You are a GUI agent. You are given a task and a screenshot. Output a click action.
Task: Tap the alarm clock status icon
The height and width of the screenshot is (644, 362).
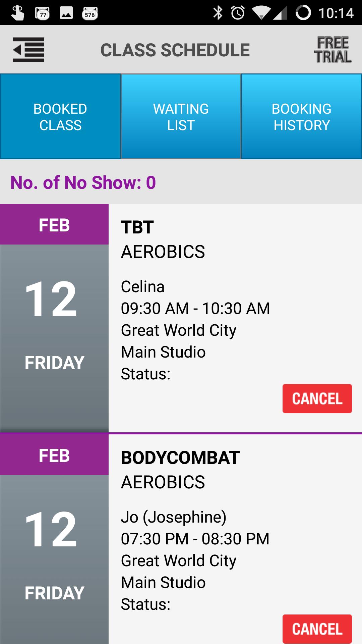pyautogui.click(x=238, y=13)
